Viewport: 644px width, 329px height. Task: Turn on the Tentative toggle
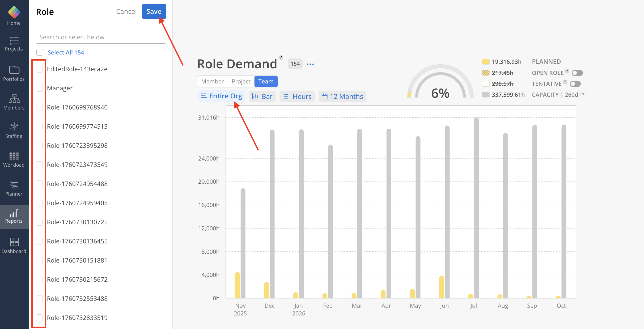[575, 84]
